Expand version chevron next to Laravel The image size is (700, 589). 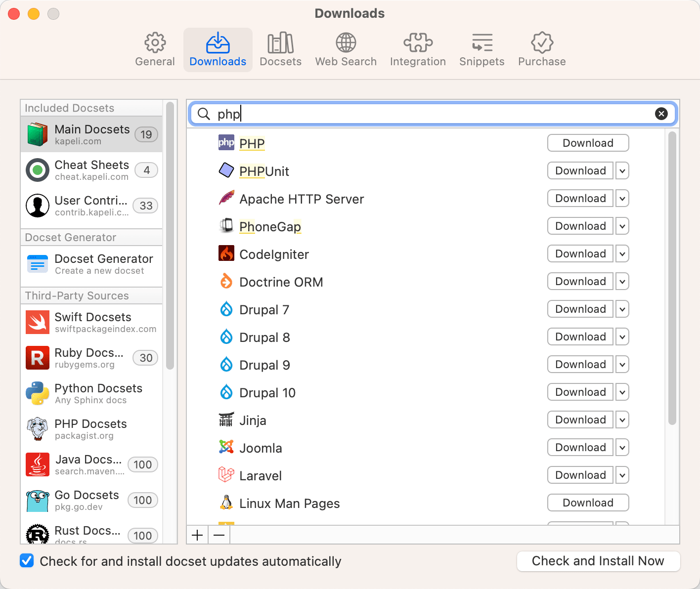coord(622,475)
